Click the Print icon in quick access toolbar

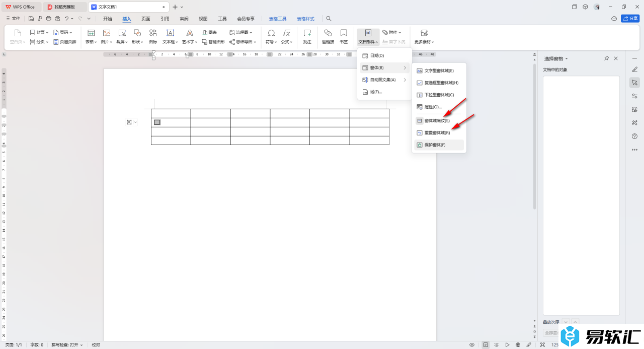pyautogui.click(x=48, y=19)
